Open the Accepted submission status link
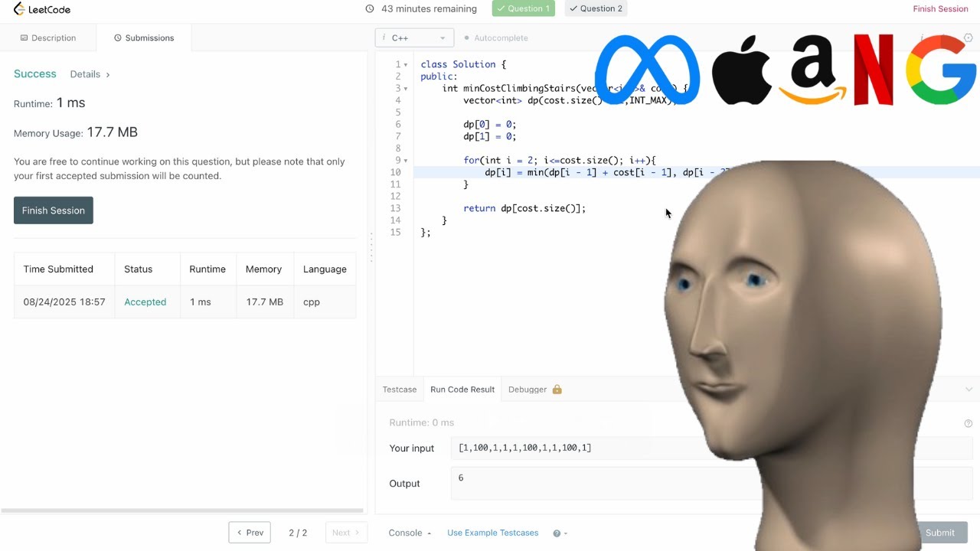This screenshot has height=551, width=980. coord(145,302)
